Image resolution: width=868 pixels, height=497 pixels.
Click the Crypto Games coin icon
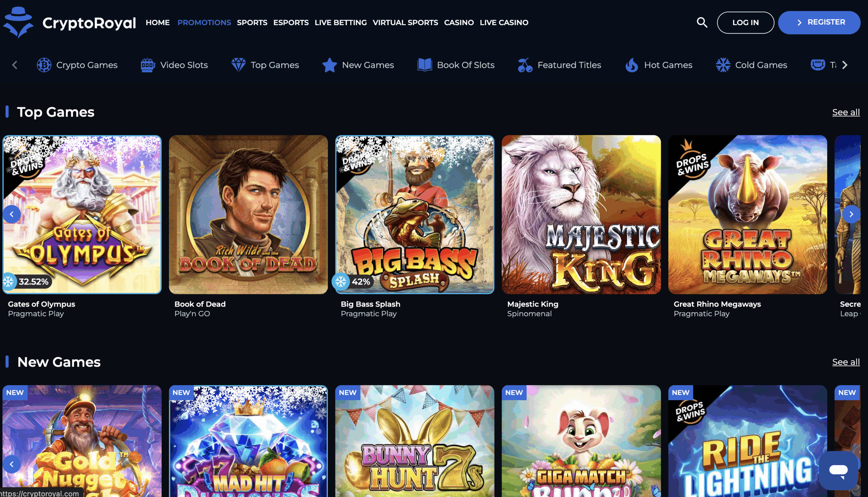click(44, 65)
